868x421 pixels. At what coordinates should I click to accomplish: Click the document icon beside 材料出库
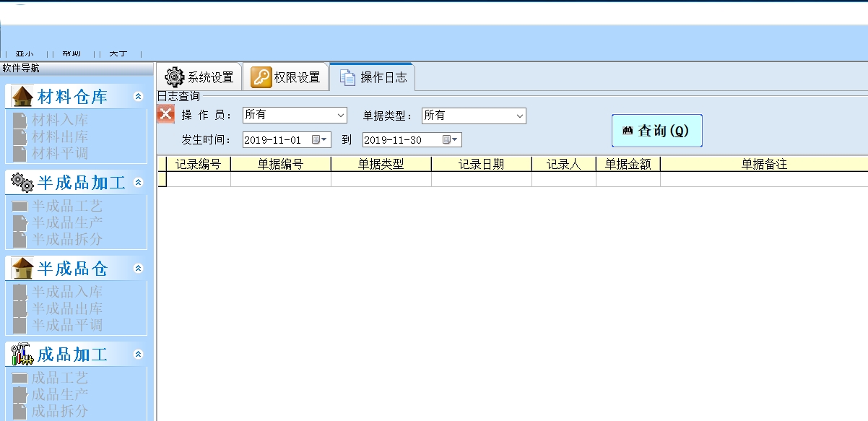click(20, 136)
